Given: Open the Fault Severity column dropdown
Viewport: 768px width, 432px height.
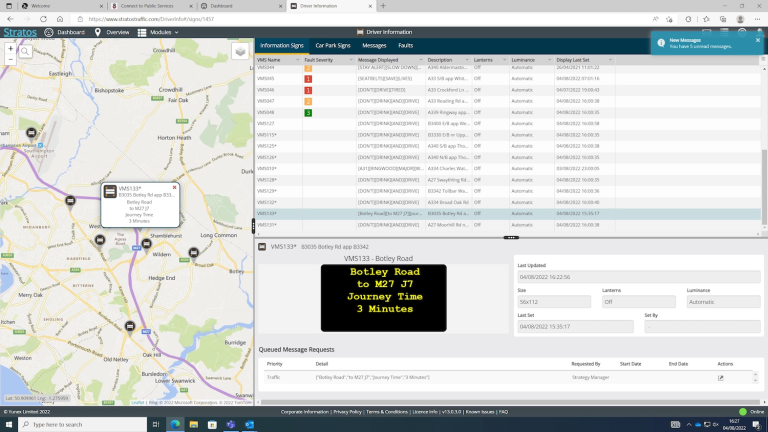Looking at the screenshot, I should [351, 60].
